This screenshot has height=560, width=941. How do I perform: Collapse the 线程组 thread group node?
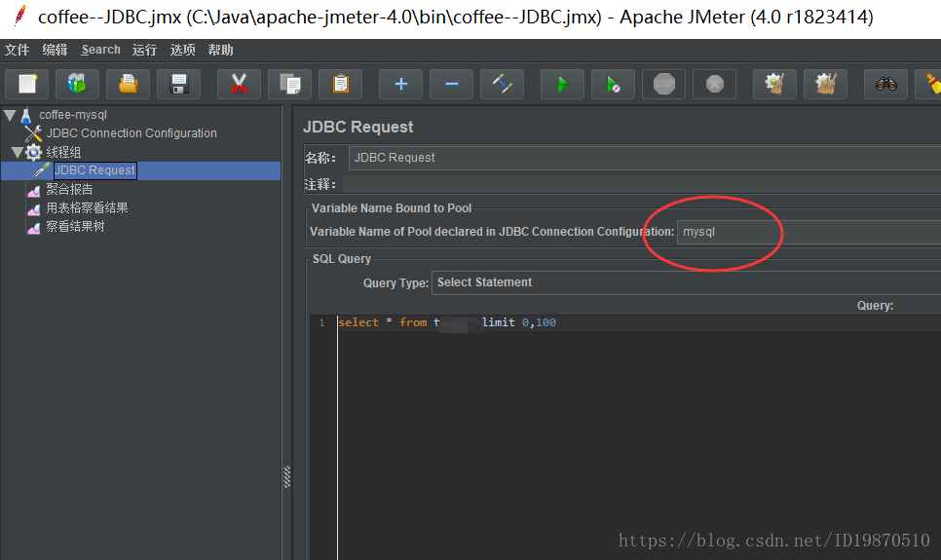(18, 152)
